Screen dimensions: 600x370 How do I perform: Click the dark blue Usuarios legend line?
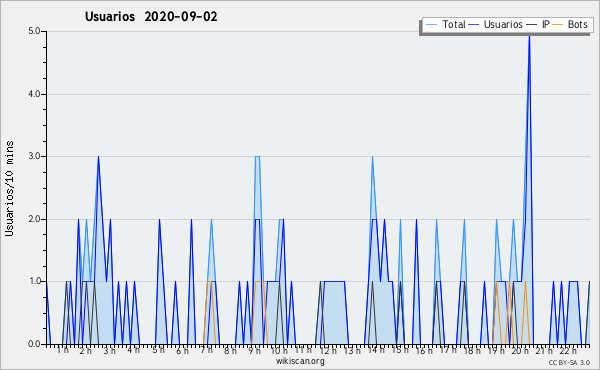tap(474, 25)
